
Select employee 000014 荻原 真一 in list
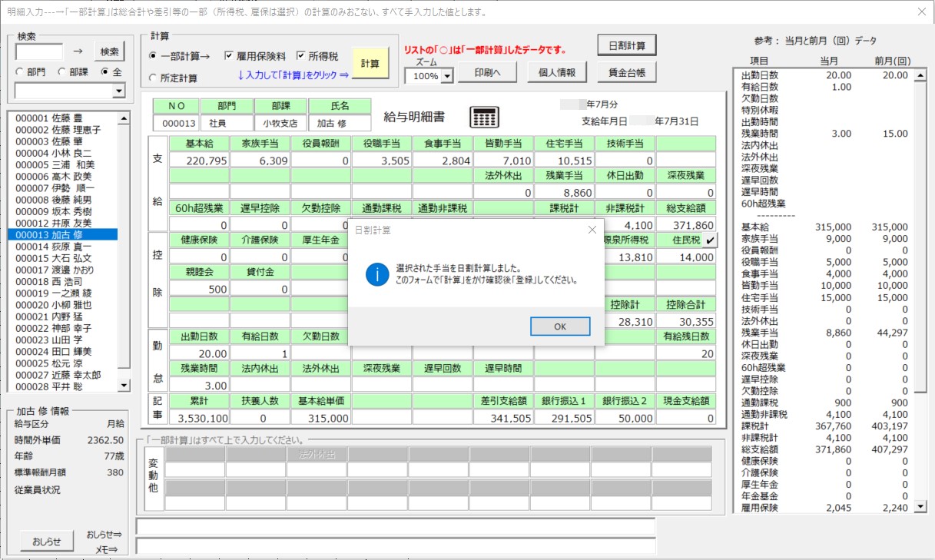63,247
